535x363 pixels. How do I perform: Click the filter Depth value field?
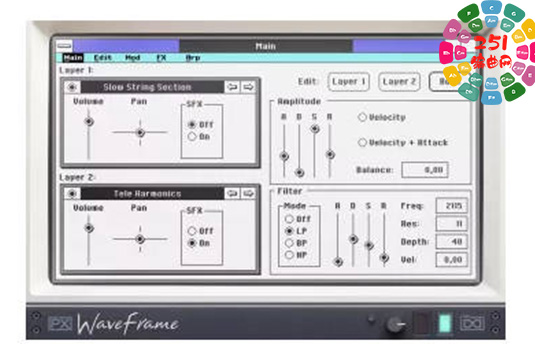click(451, 242)
